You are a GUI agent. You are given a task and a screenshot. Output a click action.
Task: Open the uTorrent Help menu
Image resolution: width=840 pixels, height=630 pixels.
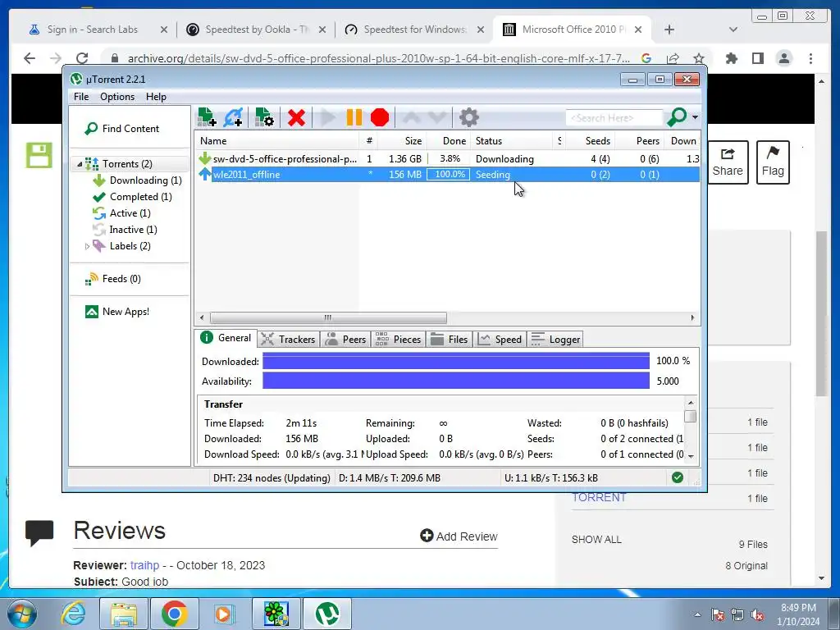(x=156, y=97)
